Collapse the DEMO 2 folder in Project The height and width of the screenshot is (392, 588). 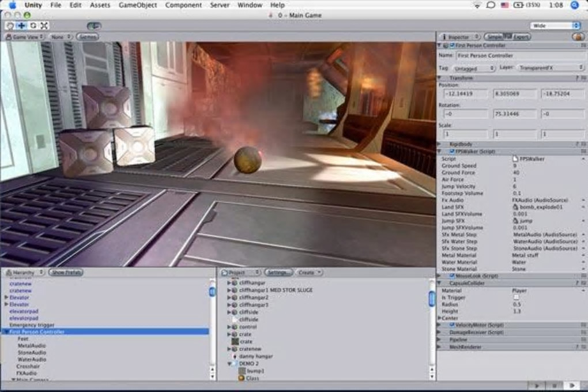229,364
